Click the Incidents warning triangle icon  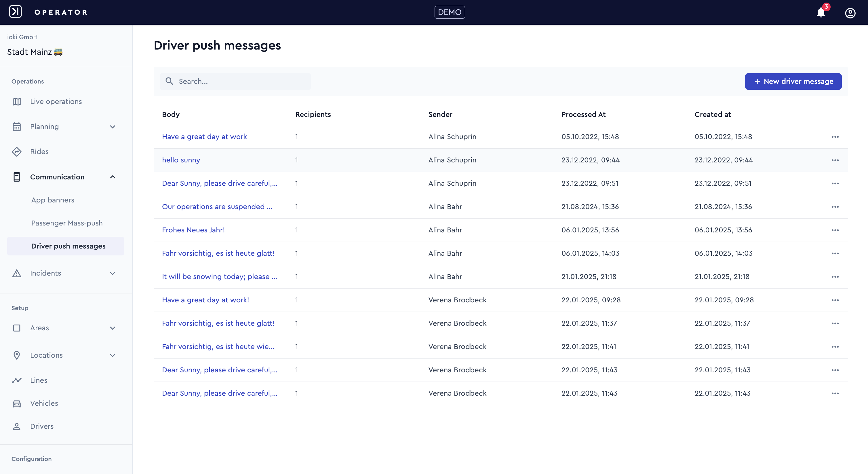pyautogui.click(x=16, y=273)
